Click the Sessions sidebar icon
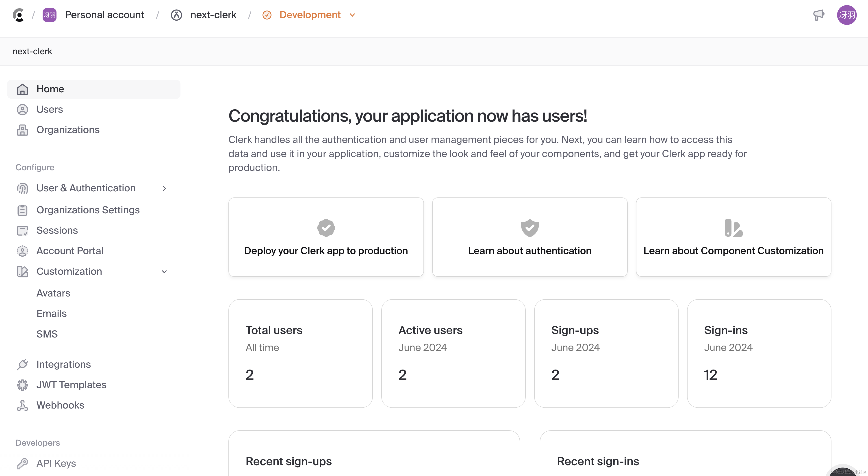This screenshot has height=476, width=868. (x=22, y=230)
